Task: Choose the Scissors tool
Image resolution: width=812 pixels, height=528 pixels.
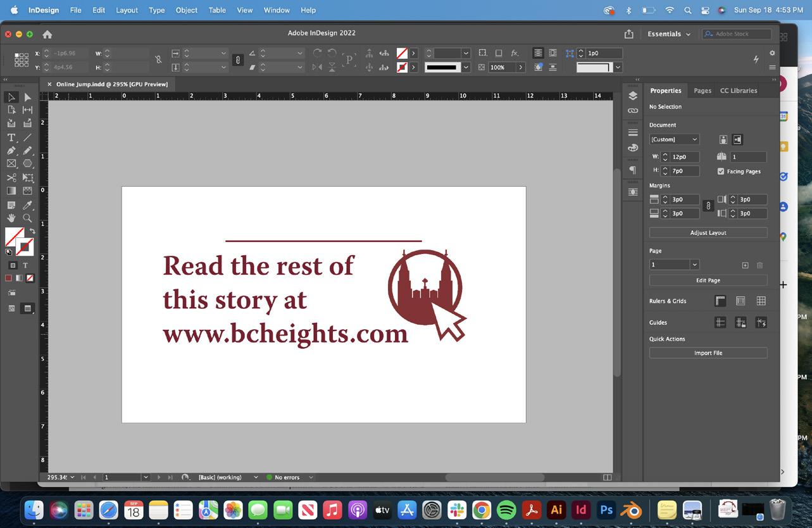Action: (11, 178)
